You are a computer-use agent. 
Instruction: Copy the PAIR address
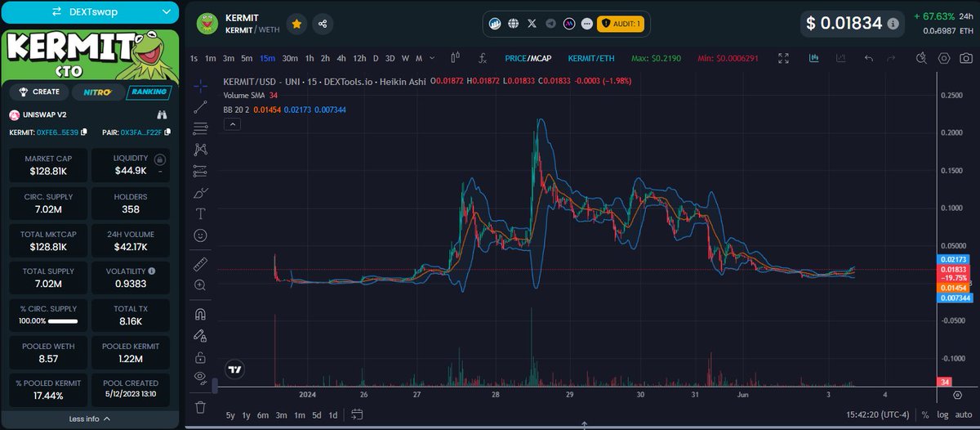coord(167,132)
